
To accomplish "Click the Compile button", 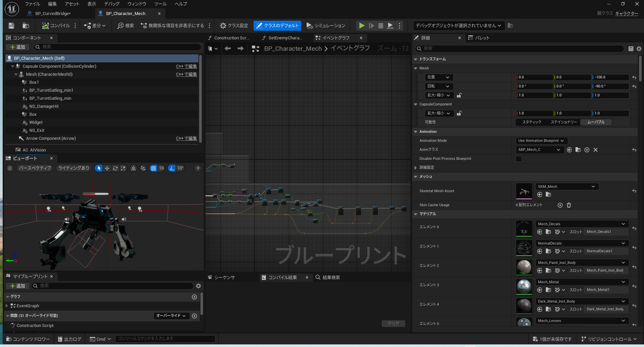I will click(56, 26).
